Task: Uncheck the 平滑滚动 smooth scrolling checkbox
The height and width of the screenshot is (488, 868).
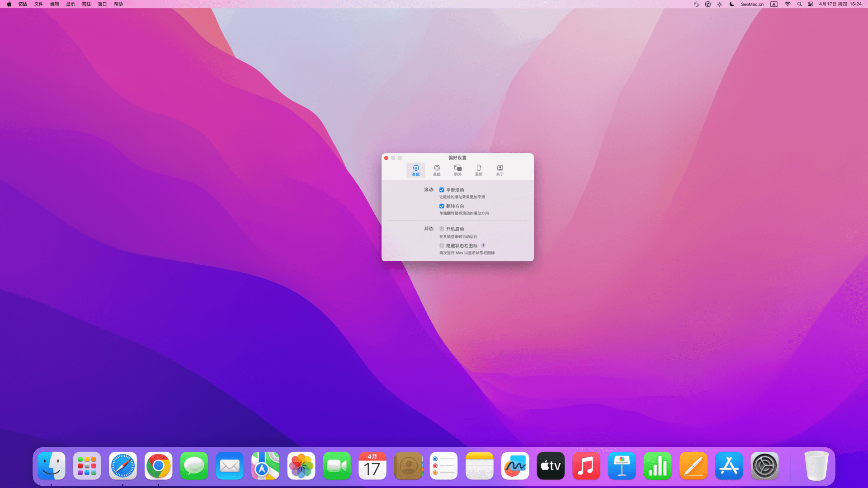Action: click(442, 190)
